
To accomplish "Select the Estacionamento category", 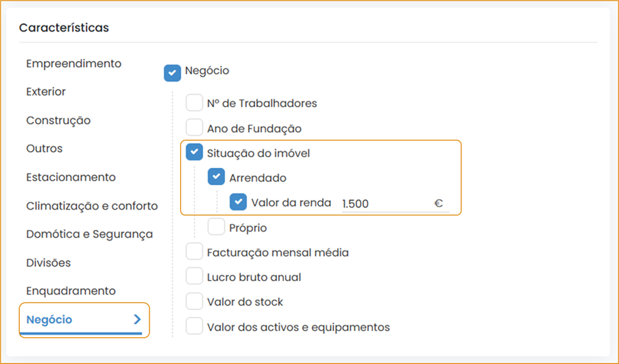I will pos(71,178).
